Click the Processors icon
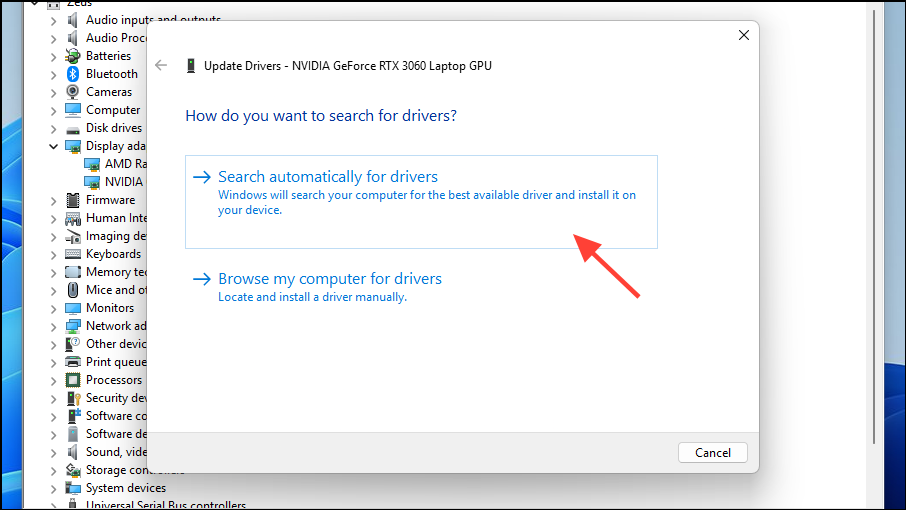The image size is (906, 510). point(73,380)
